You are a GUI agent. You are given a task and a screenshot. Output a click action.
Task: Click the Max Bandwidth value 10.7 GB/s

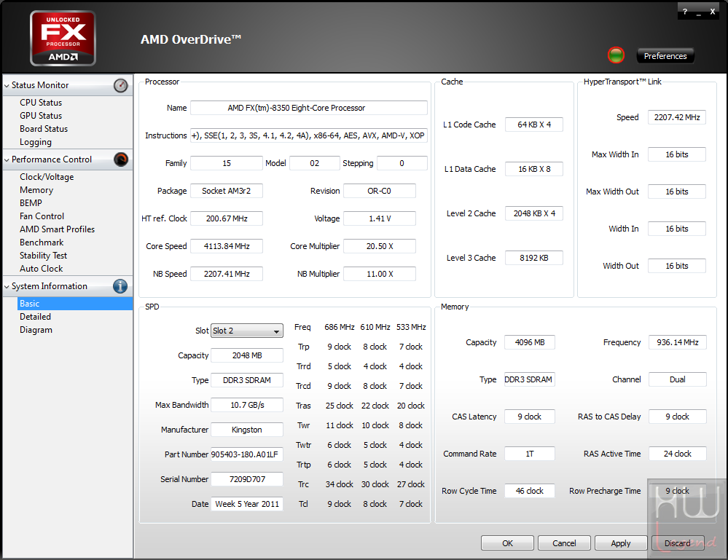coord(247,405)
